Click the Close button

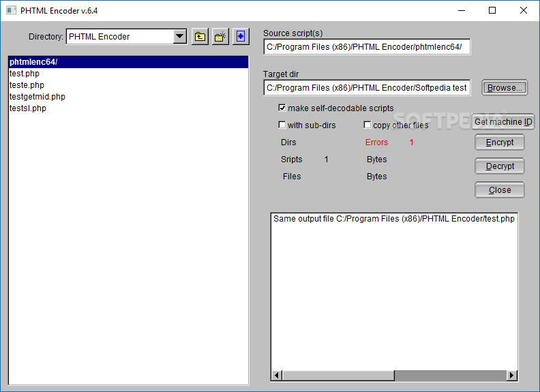click(x=499, y=190)
